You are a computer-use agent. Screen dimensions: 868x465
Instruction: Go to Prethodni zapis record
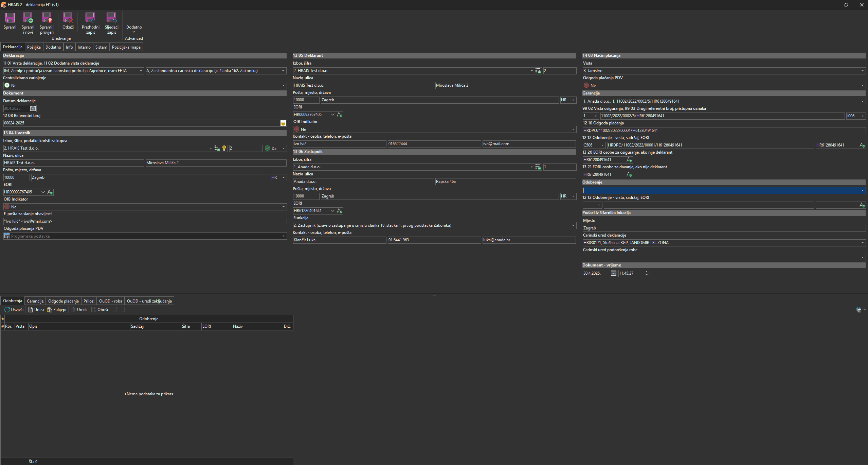tap(90, 18)
